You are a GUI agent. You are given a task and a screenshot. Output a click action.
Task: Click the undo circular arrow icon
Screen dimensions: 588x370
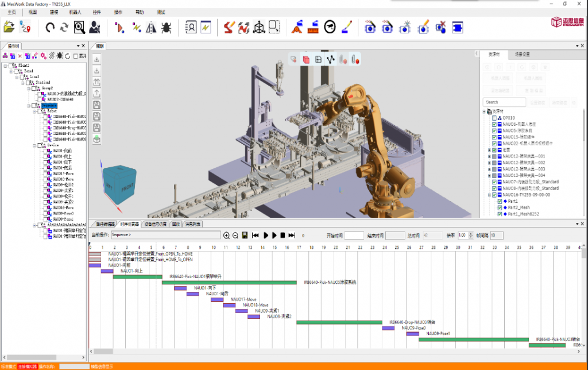[50, 28]
